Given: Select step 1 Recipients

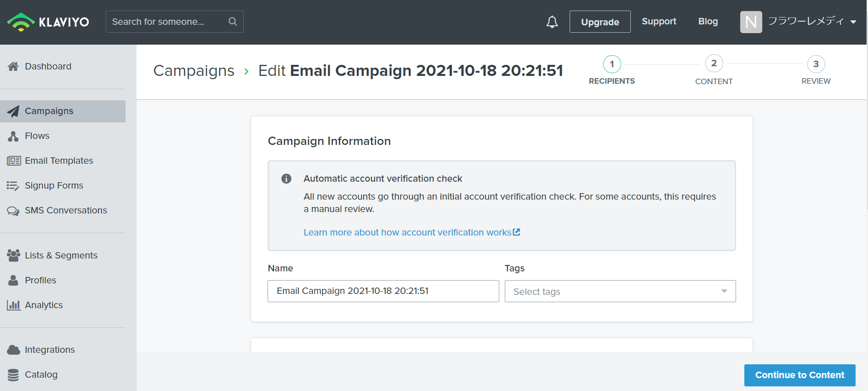Looking at the screenshot, I should pyautogui.click(x=612, y=70).
